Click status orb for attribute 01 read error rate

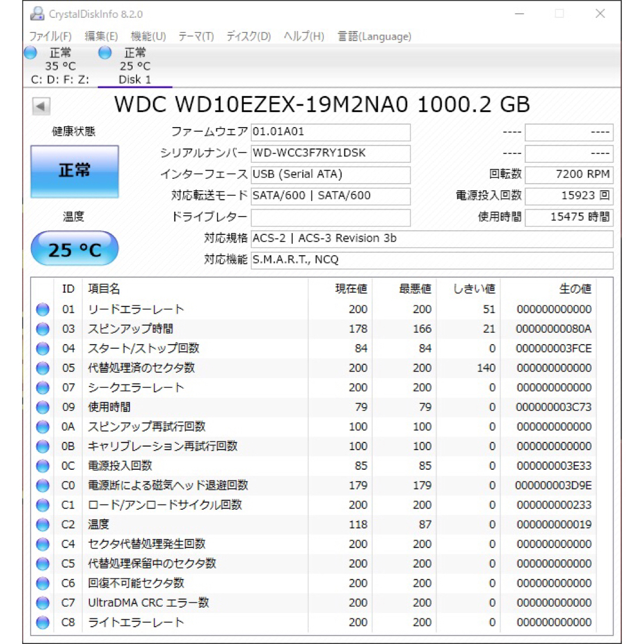(x=43, y=309)
